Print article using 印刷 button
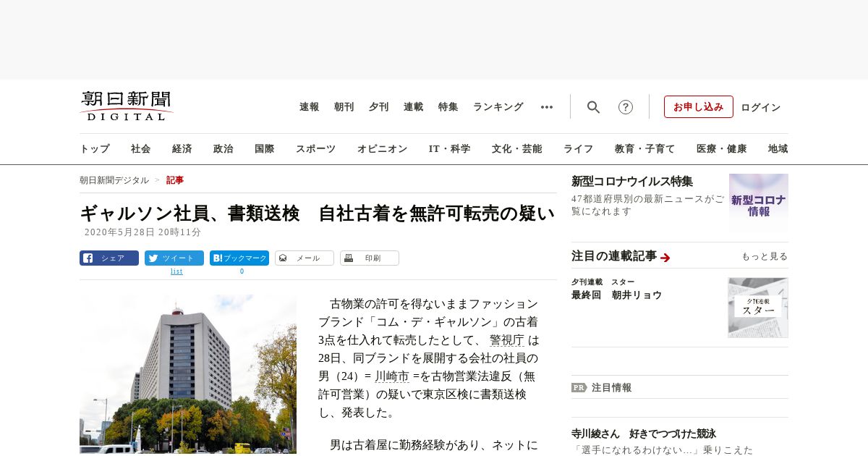This screenshot has width=868, height=456. click(x=370, y=258)
